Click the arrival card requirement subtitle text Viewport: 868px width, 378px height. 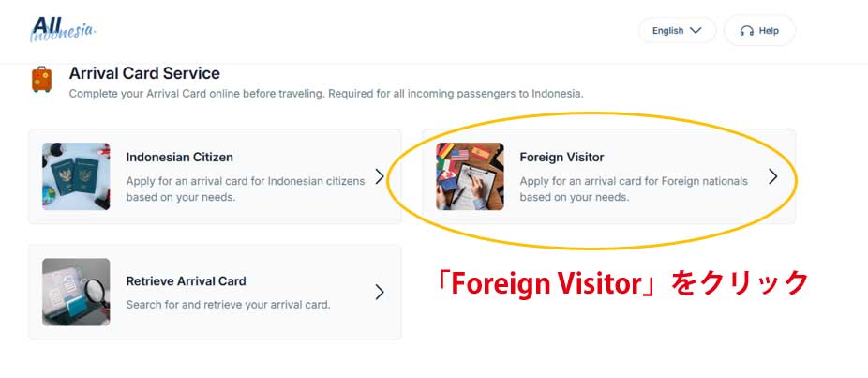[x=326, y=94]
